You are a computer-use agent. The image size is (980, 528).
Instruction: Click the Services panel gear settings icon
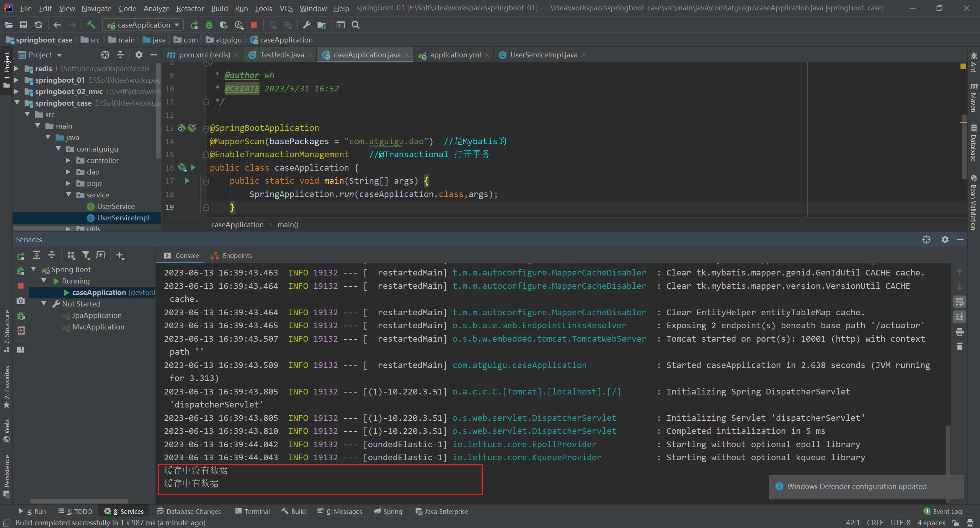click(945, 240)
